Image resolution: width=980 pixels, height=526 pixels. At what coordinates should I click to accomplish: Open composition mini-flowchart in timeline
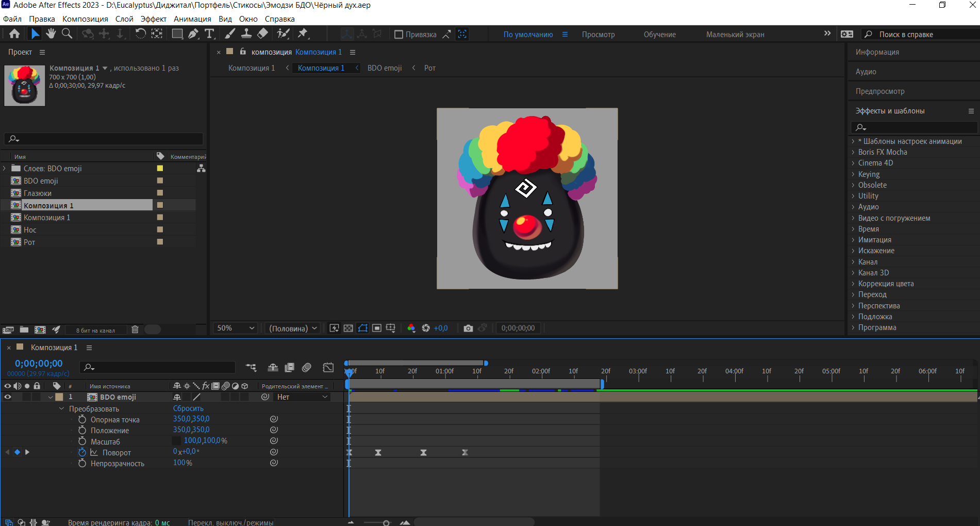coord(251,368)
